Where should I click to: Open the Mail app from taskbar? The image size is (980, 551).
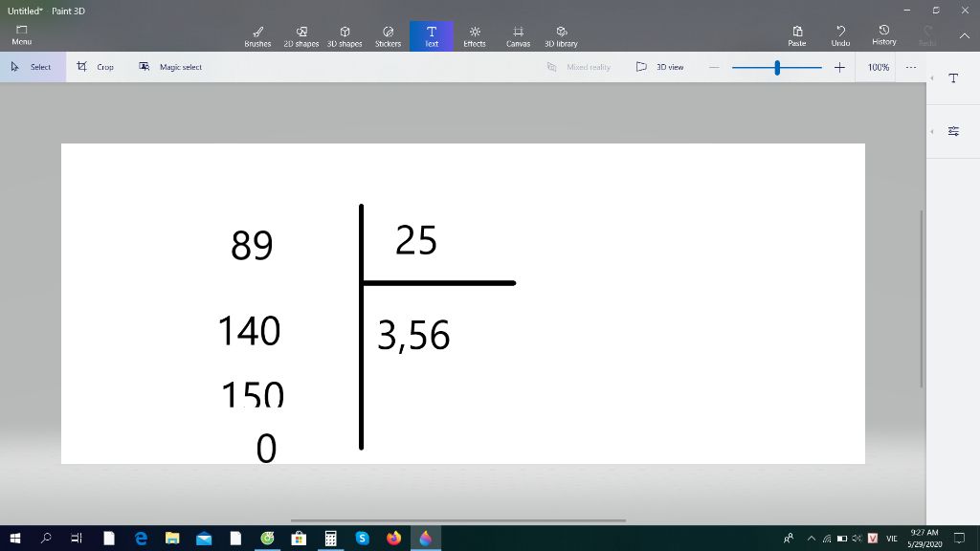(204, 538)
